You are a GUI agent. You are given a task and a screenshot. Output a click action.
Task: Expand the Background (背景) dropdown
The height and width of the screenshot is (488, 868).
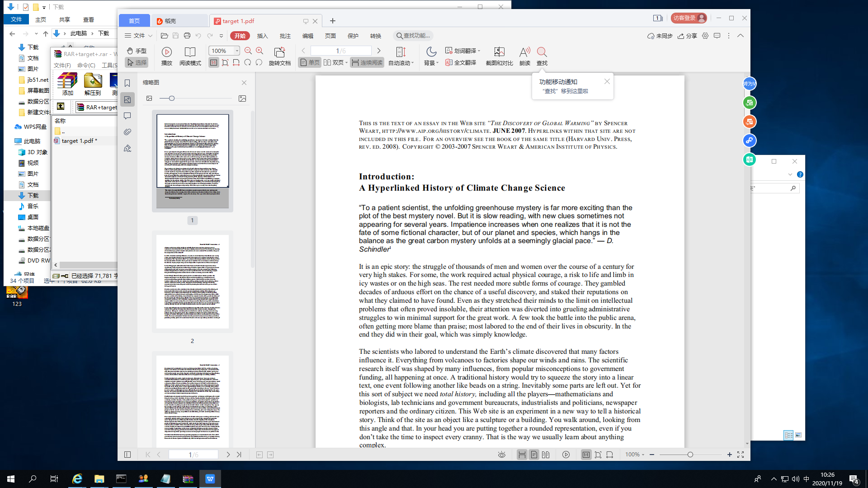[x=438, y=63]
